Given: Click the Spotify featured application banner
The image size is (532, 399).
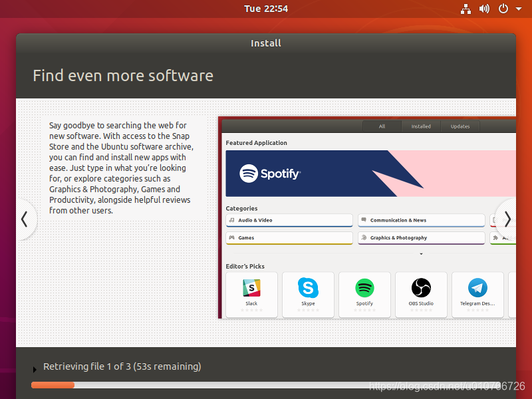Looking at the screenshot, I should [x=370, y=174].
